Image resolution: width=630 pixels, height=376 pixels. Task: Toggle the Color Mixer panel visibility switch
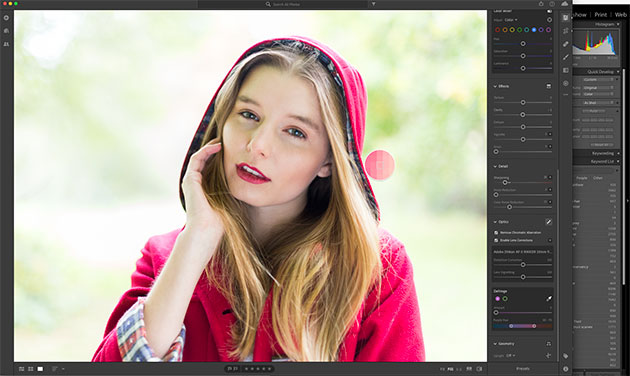coord(549,11)
